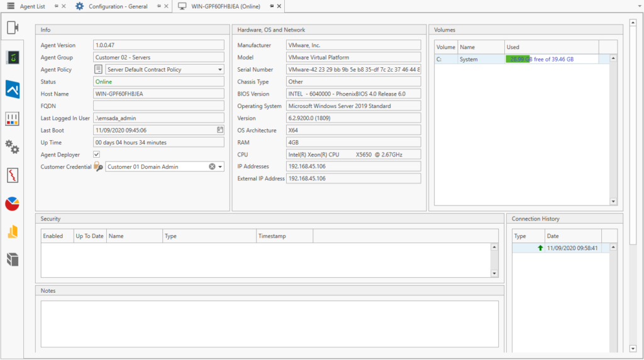Click the green connection arrow in Connection History
This screenshot has height=360, width=644.
point(540,248)
